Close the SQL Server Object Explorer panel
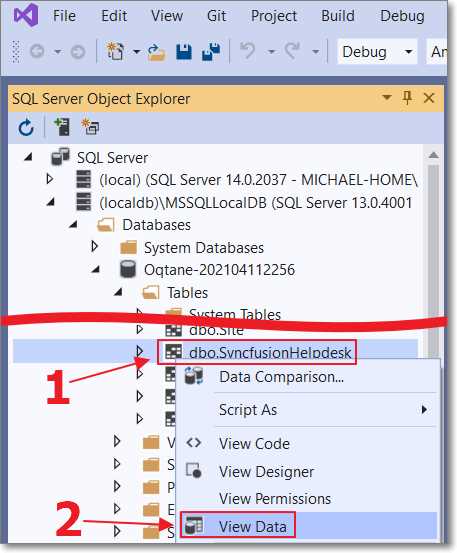Screen dimensions: 457x553 (429, 98)
